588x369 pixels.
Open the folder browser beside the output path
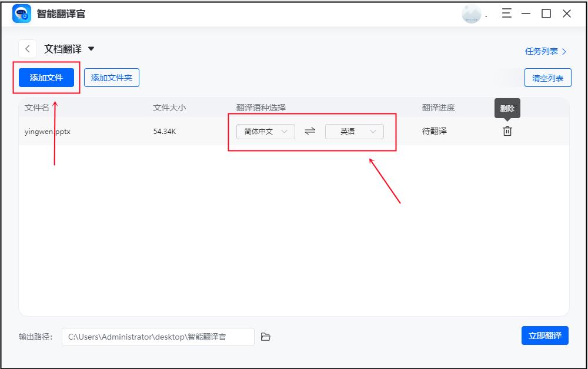pos(266,336)
